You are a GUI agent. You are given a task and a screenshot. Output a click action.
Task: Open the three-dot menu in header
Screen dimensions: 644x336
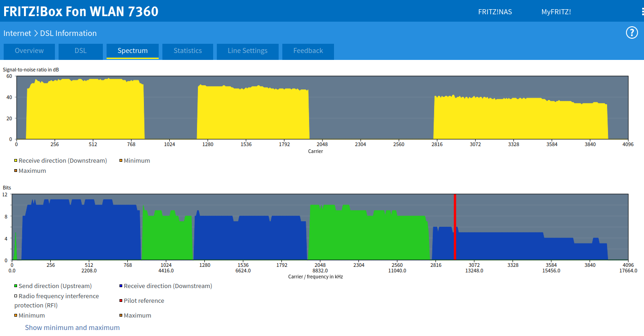[x=642, y=12]
